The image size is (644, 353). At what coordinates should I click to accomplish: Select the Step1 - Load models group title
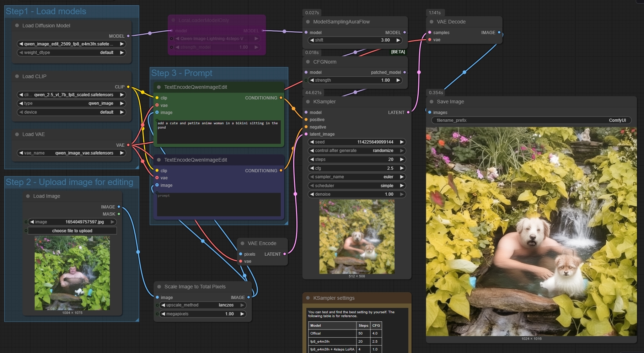click(46, 11)
